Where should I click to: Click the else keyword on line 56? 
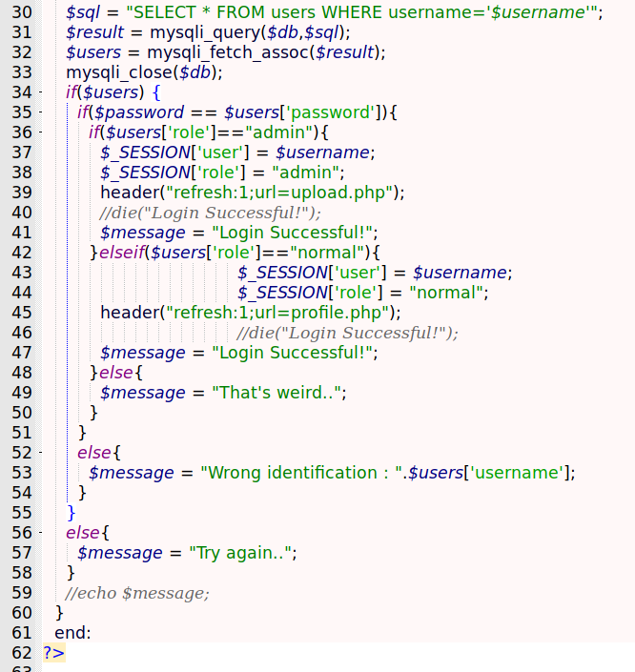[83, 533]
